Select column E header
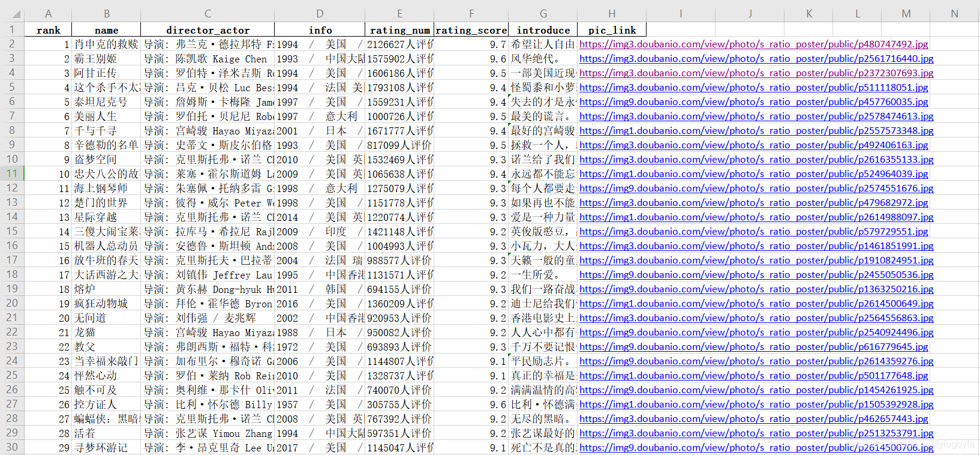The height and width of the screenshot is (455, 980). pyautogui.click(x=399, y=14)
